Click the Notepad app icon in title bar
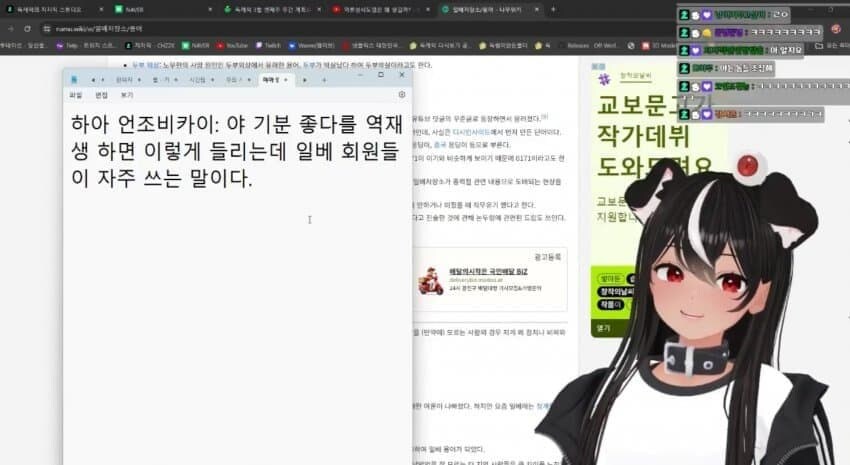This screenshot has width=850, height=465. click(x=74, y=80)
